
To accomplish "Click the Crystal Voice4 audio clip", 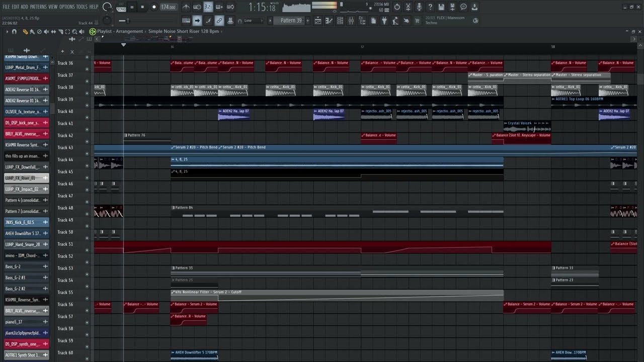I will tap(527, 126).
